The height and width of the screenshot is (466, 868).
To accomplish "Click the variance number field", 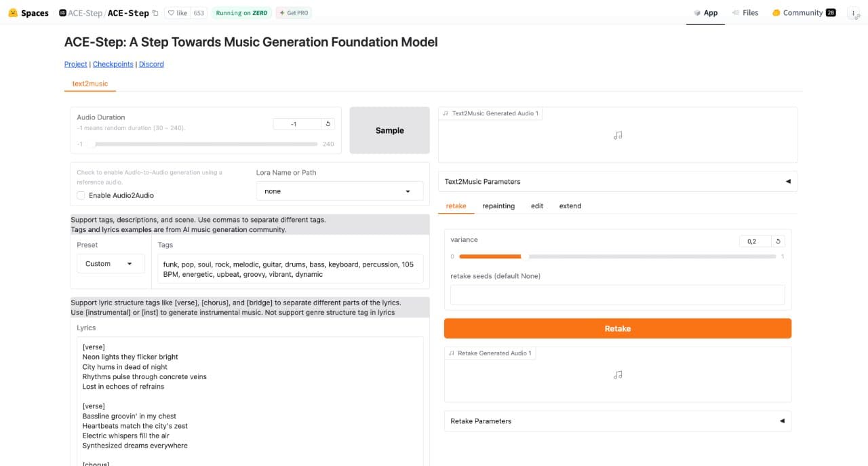I will coord(755,241).
